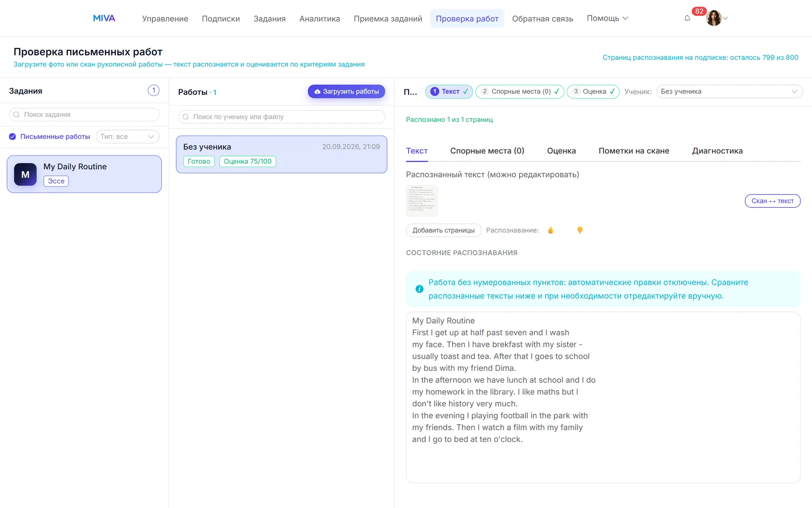
Task: Click inside the recognized text editor
Action: click(x=603, y=397)
